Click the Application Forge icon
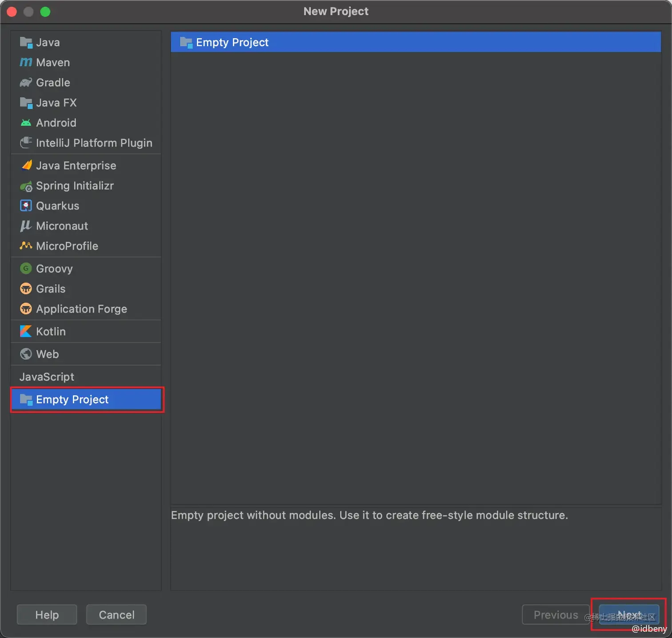Image resolution: width=672 pixels, height=638 pixels. pos(26,309)
